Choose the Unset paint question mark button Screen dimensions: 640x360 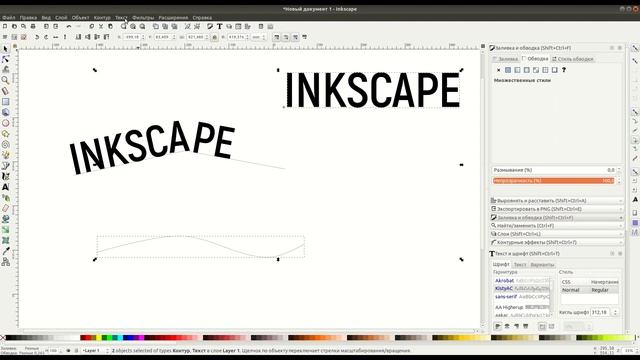(x=564, y=70)
